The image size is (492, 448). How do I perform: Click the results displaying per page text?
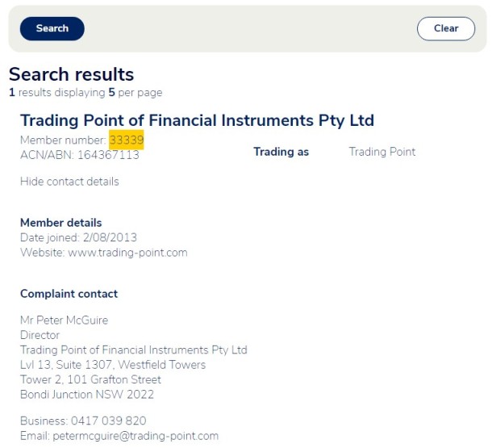(x=85, y=93)
